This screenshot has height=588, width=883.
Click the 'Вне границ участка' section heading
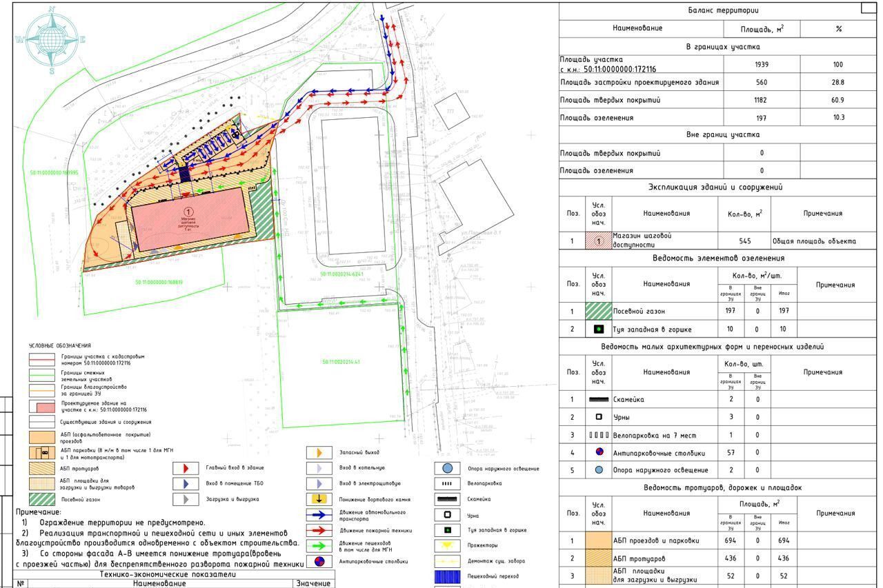tap(722, 135)
